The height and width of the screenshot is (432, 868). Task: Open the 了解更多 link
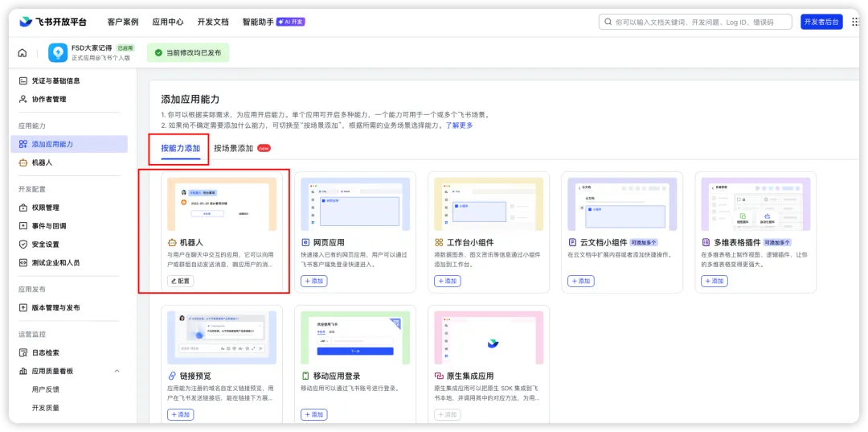coord(460,125)
